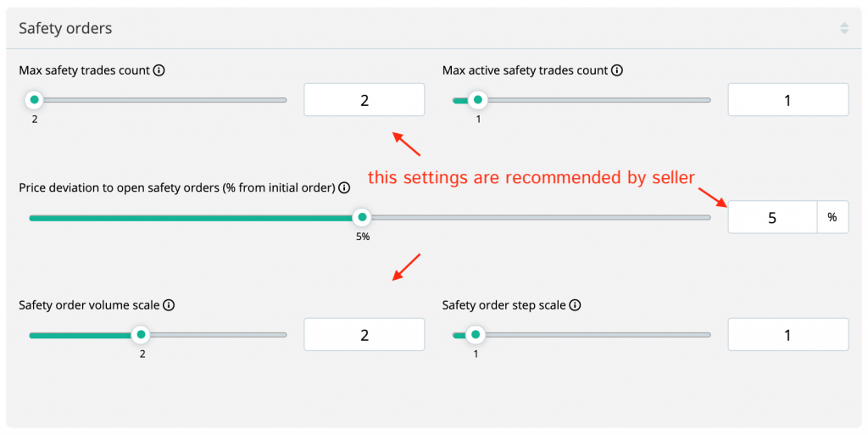Focus the Max active safety trades count input

pyautogui.click(x=787, y=100)
